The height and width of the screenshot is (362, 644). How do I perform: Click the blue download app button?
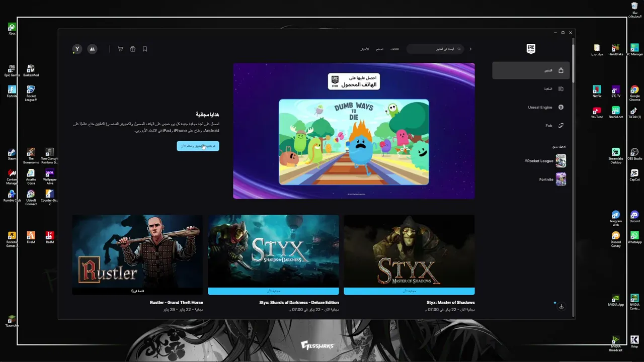198,146
